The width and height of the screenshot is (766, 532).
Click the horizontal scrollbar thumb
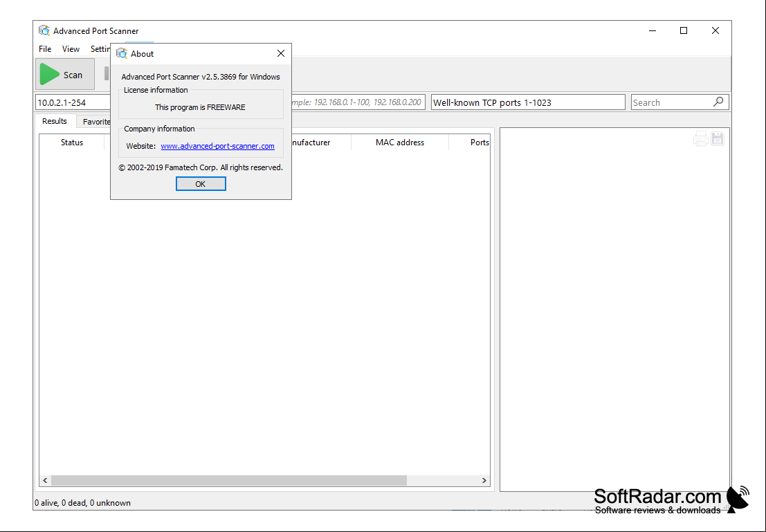[229, 481]
